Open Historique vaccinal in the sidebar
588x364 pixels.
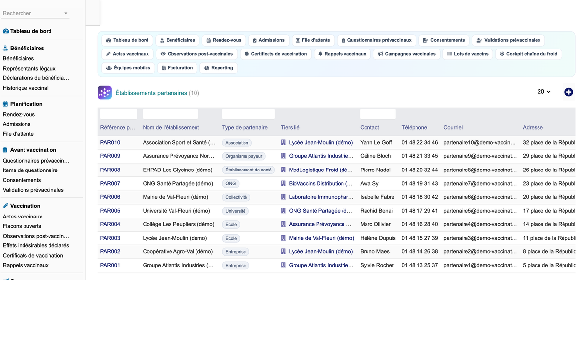click(x=25, y=88)
